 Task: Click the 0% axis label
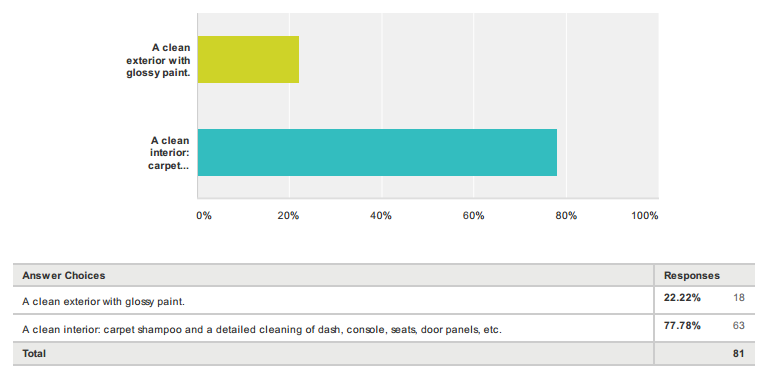[x=203, y=216]
